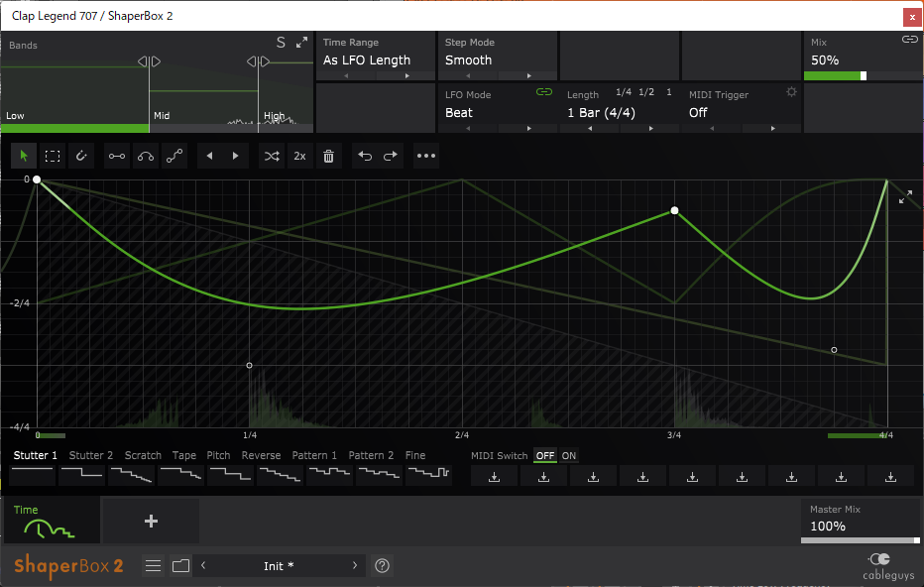Open MIDI Trigger gear settings
Viewport: 924px width, 587px height.
791,91
